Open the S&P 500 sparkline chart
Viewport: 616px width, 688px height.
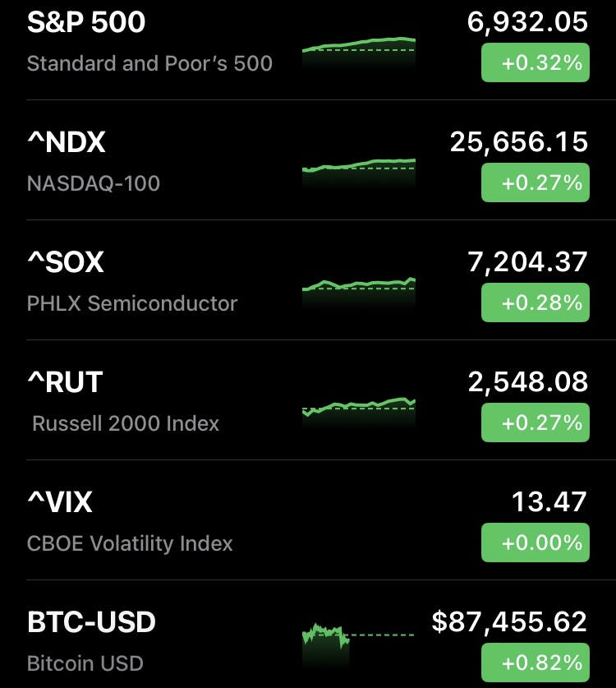tap(359, 51)
